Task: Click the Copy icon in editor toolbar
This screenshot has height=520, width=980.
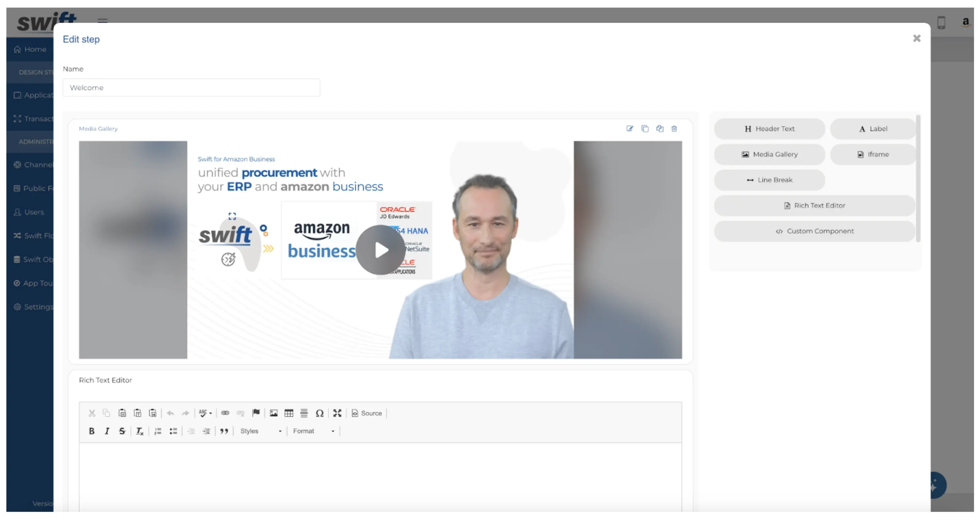Action: pos(107,413)
